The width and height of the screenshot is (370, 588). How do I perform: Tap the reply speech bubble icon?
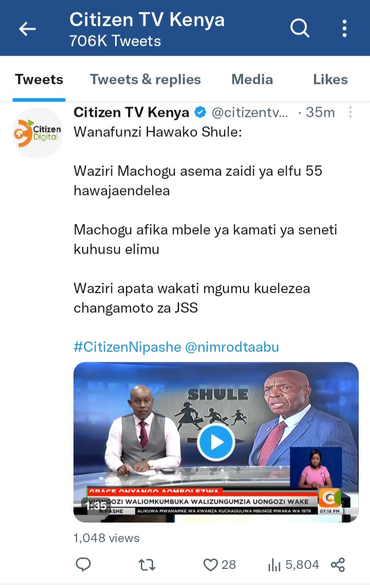click(83, 564)
